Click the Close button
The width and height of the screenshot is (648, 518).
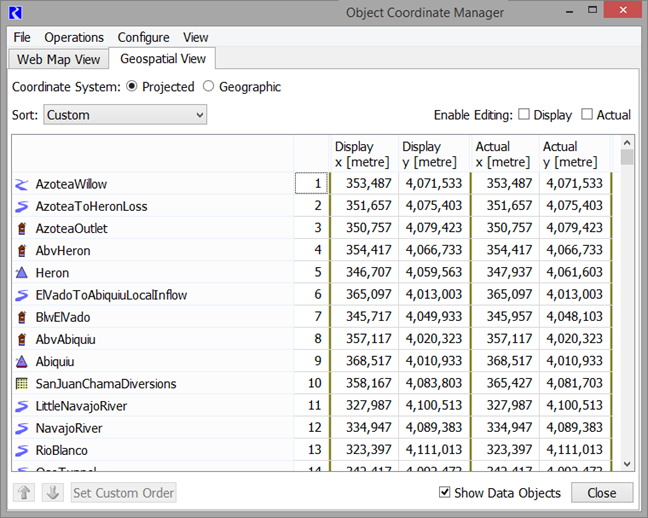[601, 493]
